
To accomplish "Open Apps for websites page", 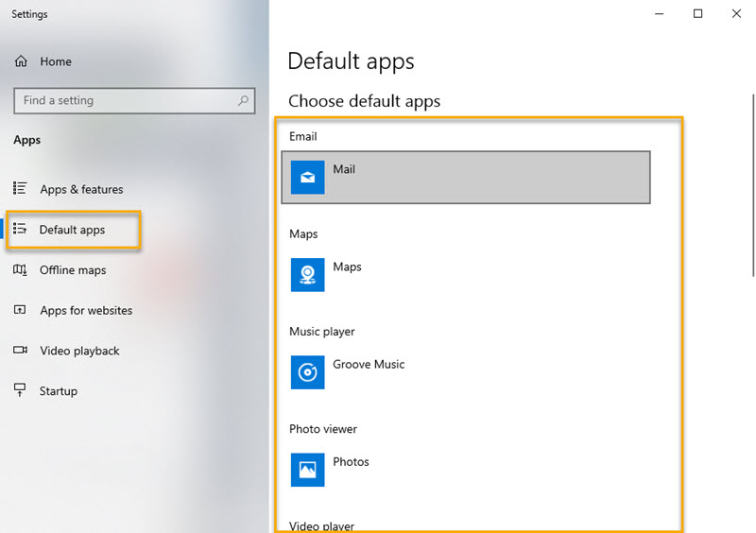I will pos(86,310).
